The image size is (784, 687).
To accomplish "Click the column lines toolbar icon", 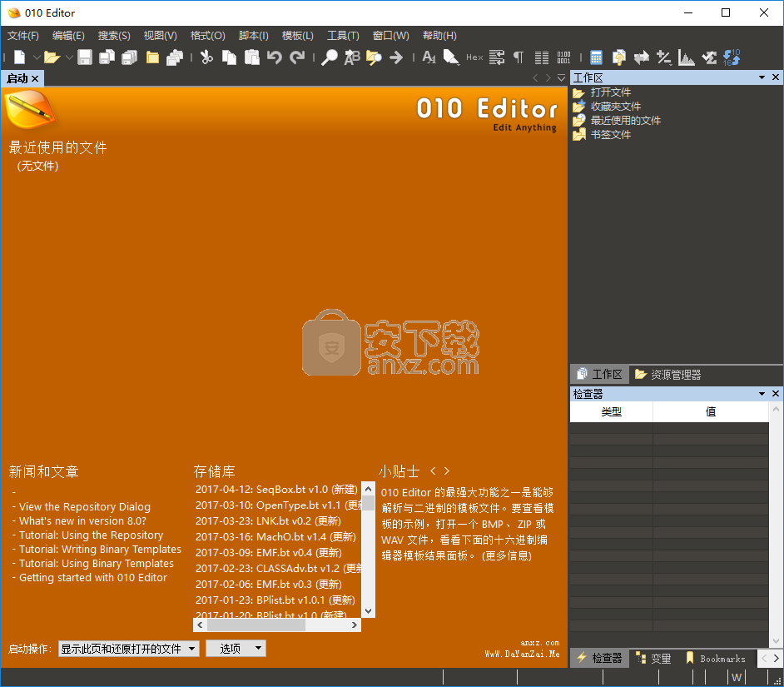I will pyautogui.click(x=542, y=57).
